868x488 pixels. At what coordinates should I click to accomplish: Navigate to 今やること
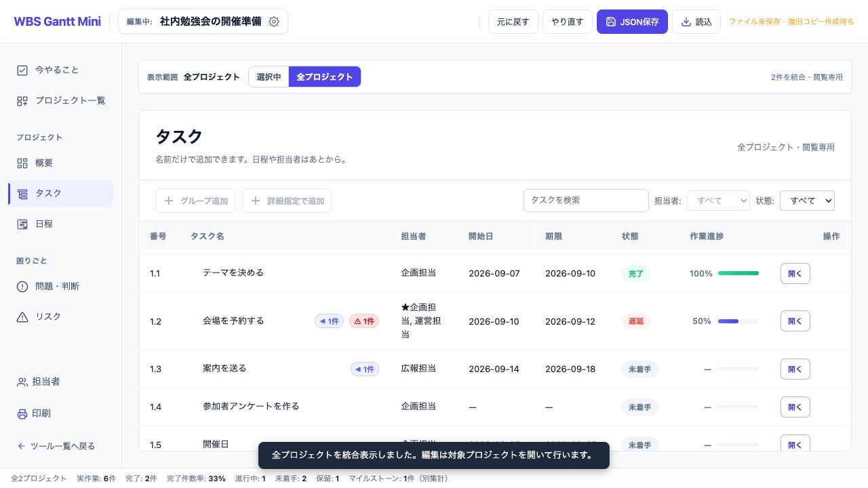click(x=60, y=70)
